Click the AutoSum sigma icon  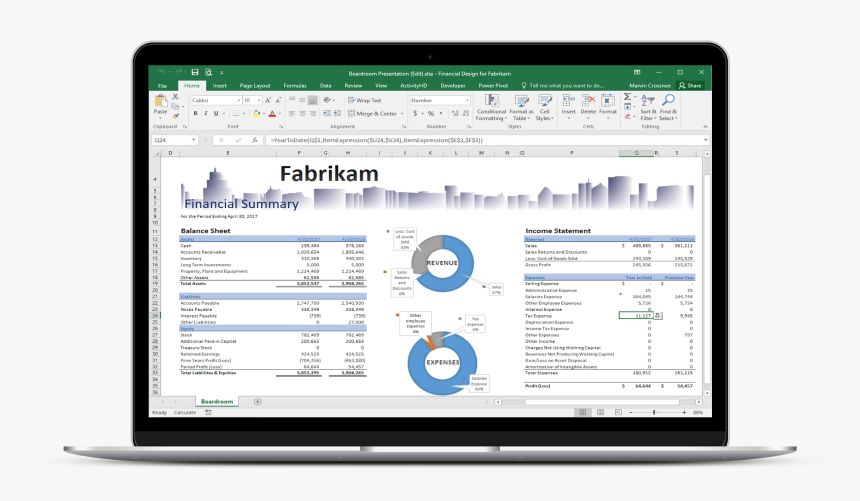(627, 97)
